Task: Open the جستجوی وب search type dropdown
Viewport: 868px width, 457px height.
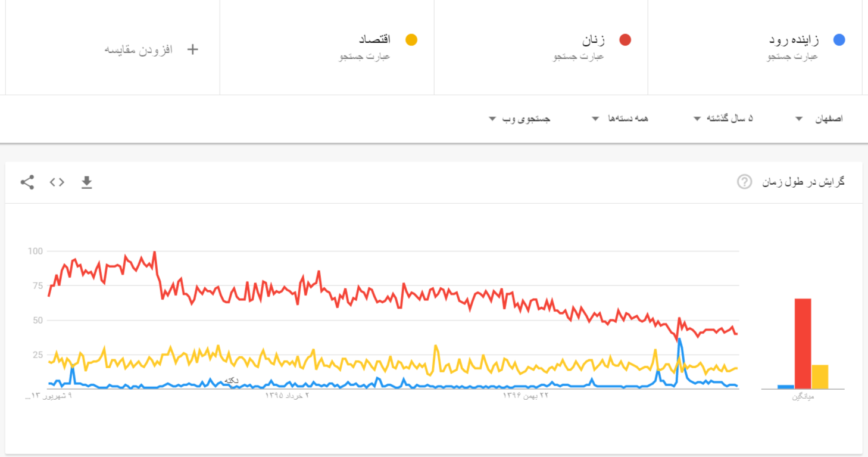Action: (x=519, y=119)
